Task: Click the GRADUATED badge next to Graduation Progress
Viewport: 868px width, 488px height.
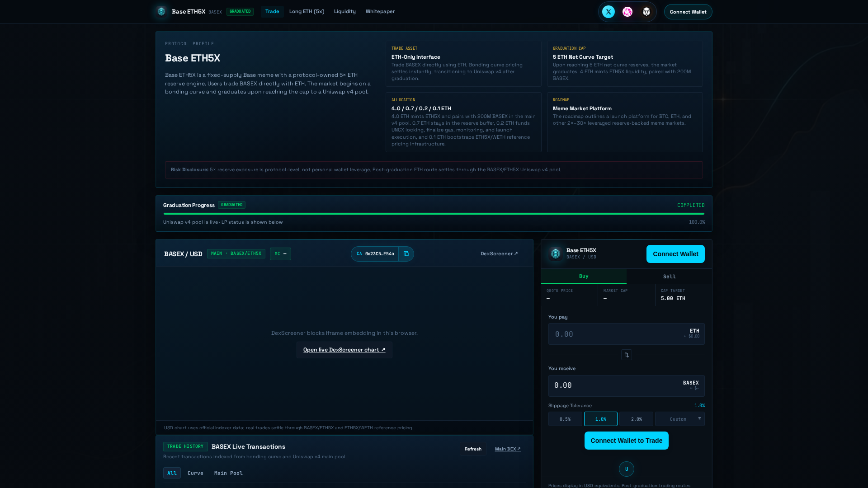Action: tap(231, 205)
